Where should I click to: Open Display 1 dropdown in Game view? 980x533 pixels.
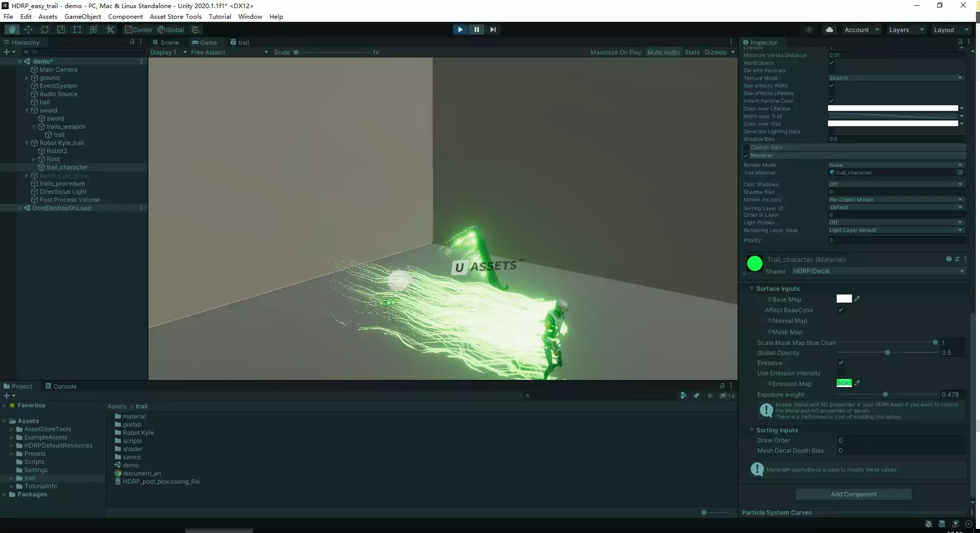pyautogui.click(x=168, y=52)
